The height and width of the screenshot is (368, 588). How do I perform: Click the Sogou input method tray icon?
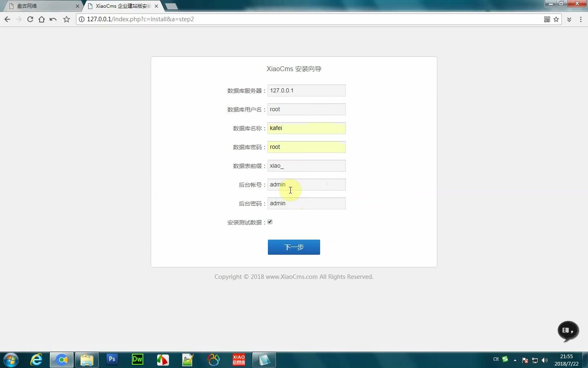tap(505, 359)
